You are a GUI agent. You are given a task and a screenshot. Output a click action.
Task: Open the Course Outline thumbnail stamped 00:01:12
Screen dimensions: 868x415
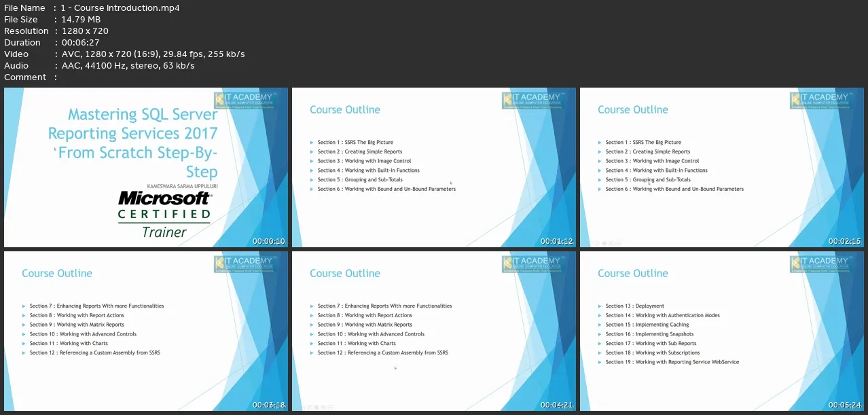click(x=434, y=167)
